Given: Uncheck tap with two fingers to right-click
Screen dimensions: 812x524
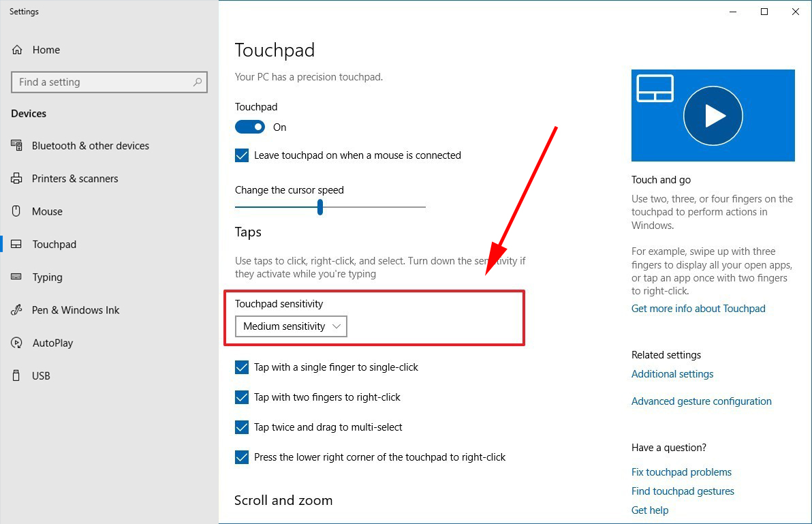Looking at the screenshot, I should (x=242, y=397).
